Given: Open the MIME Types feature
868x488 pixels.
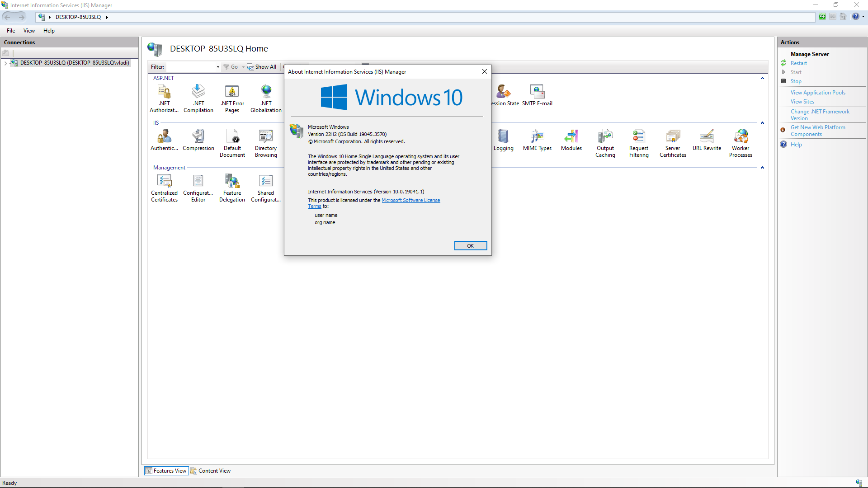Looking at the screenshot, I should tap(537, 140).
